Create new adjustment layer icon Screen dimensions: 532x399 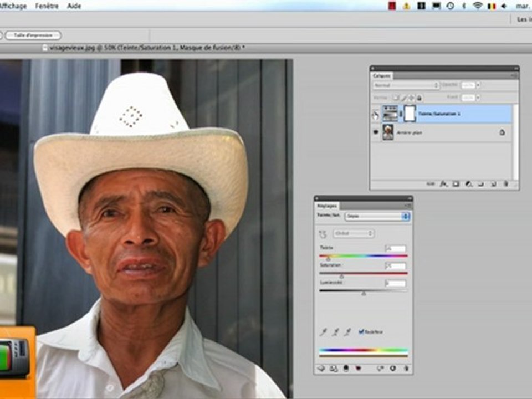pos(468,184)
